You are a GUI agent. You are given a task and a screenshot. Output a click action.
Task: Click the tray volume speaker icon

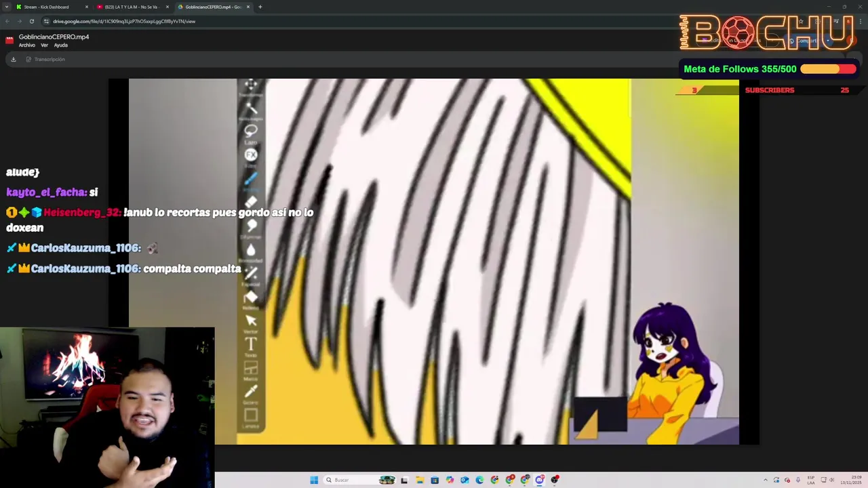tap(833, 480)
